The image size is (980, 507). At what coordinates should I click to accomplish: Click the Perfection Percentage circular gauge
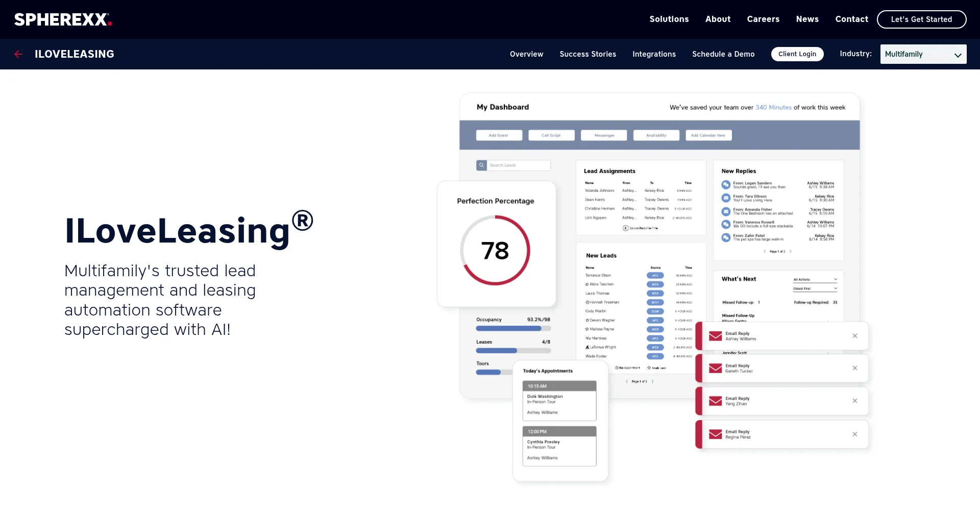[495, 250]
